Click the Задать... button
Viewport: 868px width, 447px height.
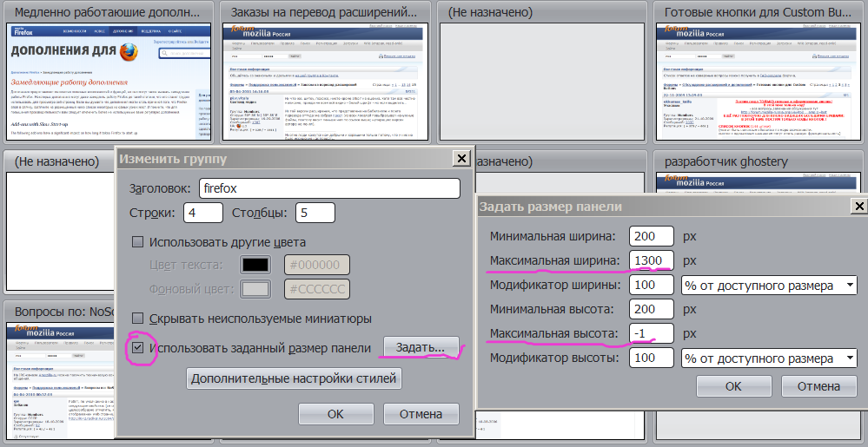tap(421, 347)
